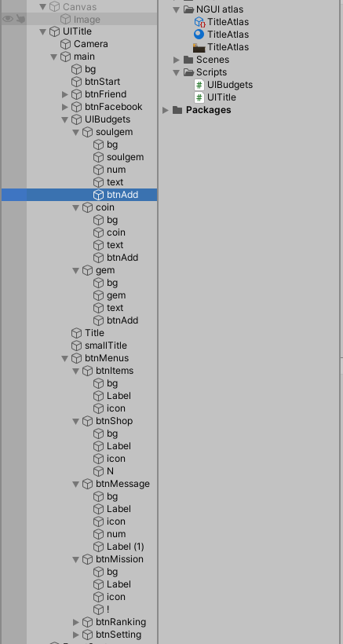Screen dimensions: 343x644
Task: Click cube icon next to btnStart
Action: (77, 82)
